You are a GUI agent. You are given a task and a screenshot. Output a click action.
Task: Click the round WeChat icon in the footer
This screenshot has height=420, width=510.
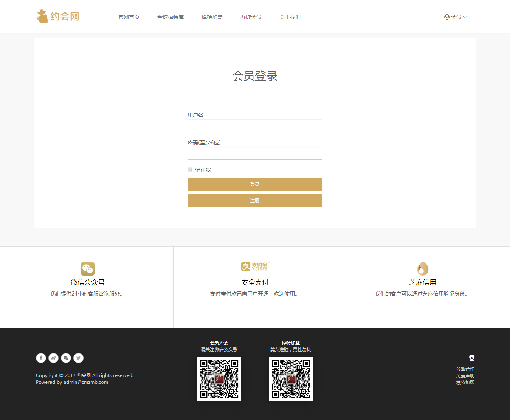point(66,358)
